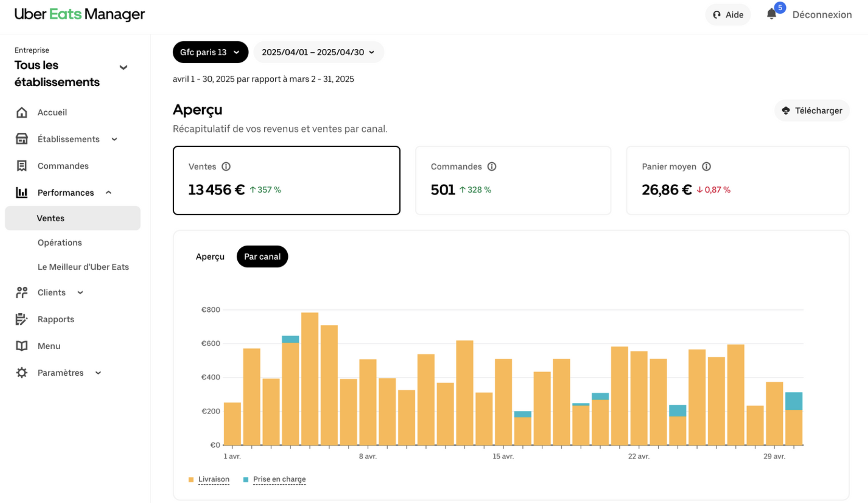Screen dimensions: 868x503
Task: Open Le Meilleur d'Uber Eats page
Action: [x=83, y=267]
